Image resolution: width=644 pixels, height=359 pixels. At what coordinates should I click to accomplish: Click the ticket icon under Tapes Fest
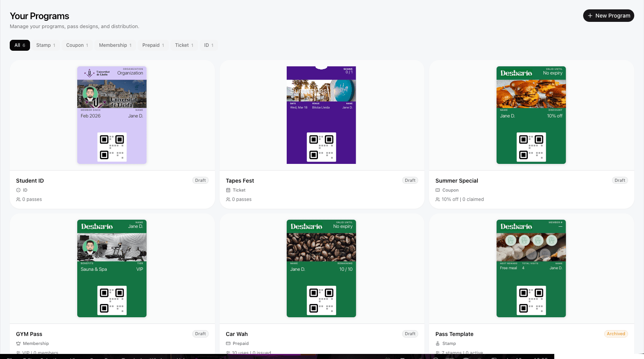point(228,190)
